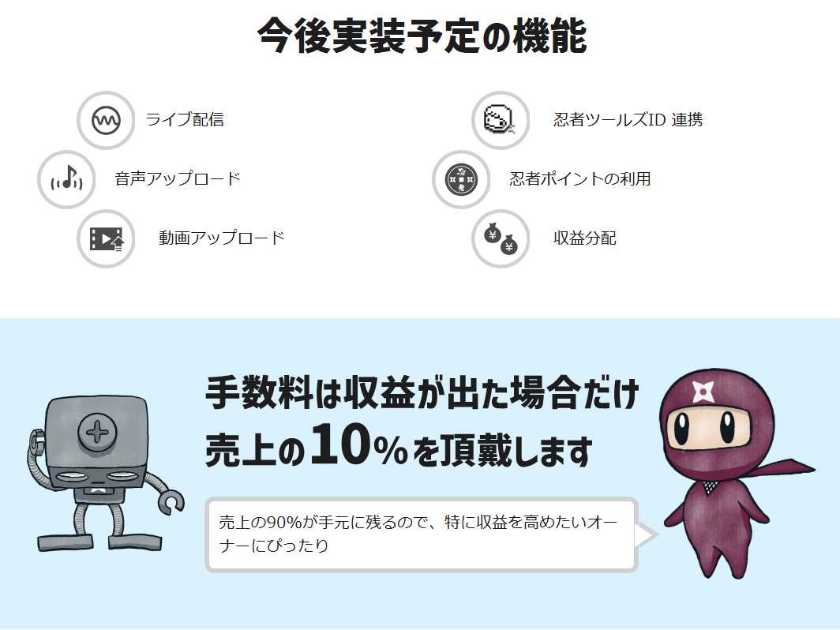The width and height of the screenshot is (840, 630).
Task: Click the 収益分配 money bags icon
Action: (x=501, y=238)
